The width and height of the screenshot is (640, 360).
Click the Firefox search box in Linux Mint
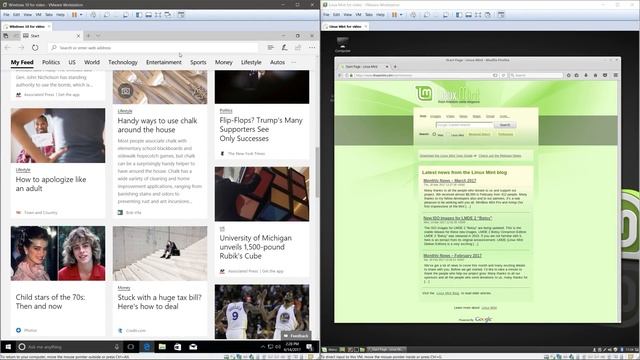(x=536, y=76)
